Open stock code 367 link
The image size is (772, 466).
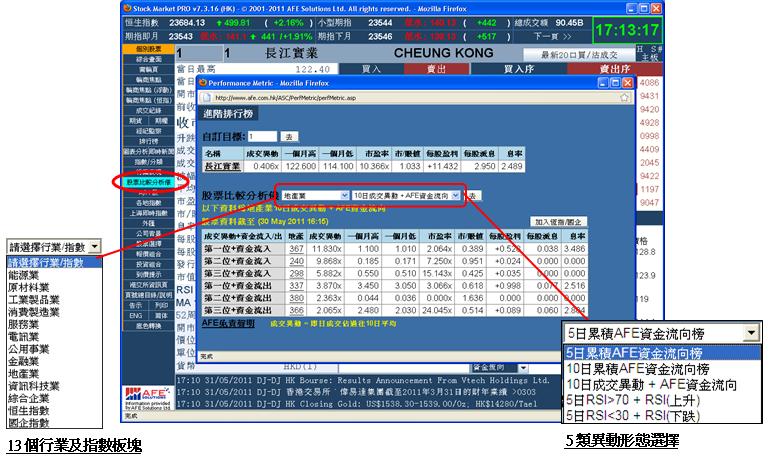295,248
